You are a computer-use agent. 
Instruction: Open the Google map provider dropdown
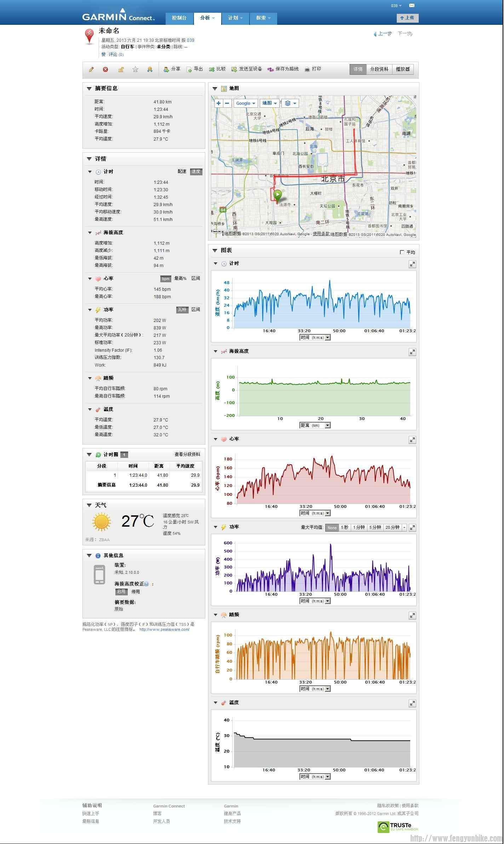[246, 103]
